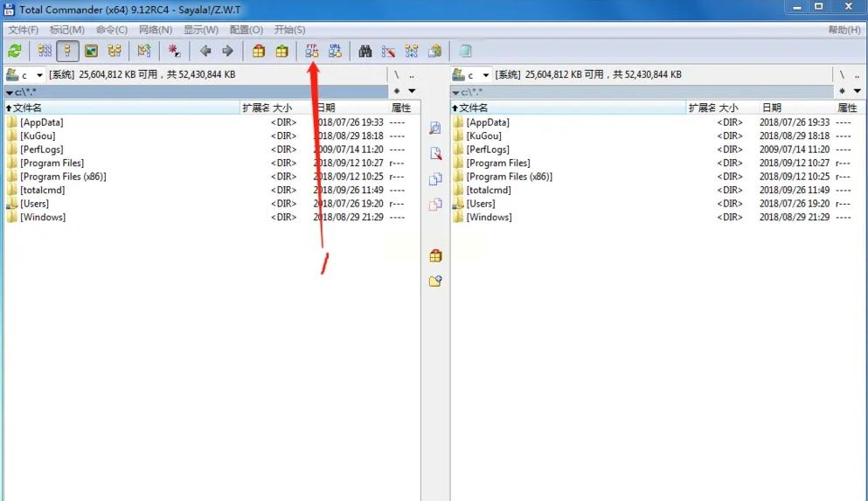Click the left panel c:\*.* path bar

pyautogui.click(x=197, y=92)
